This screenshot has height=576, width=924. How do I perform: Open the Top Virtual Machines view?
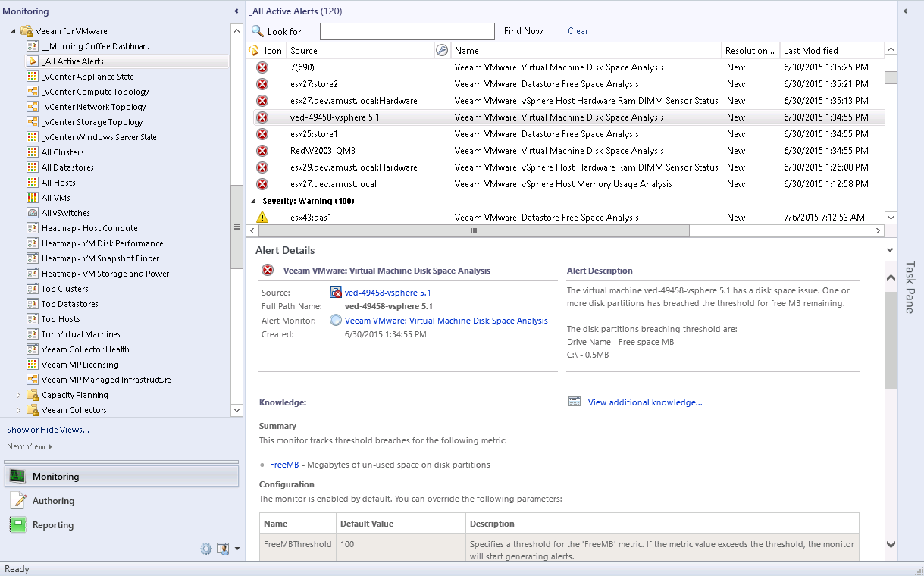tap(80, 334)
